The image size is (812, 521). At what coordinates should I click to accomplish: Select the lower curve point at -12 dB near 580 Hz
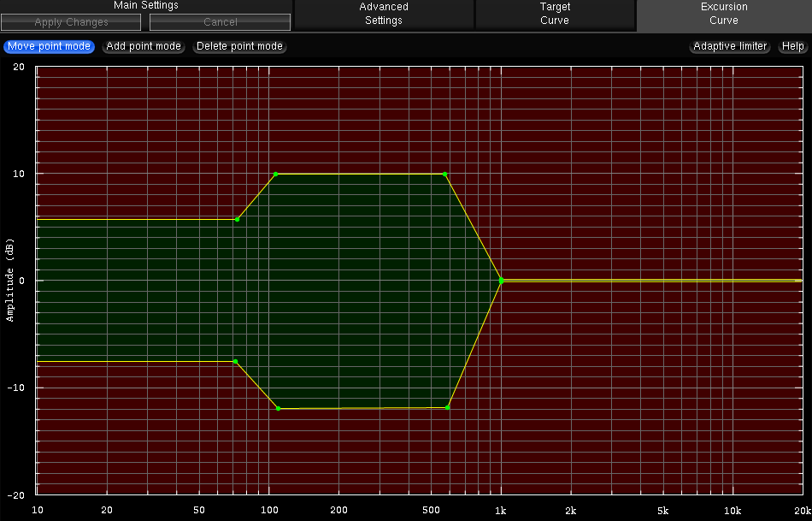coord(447,407)
